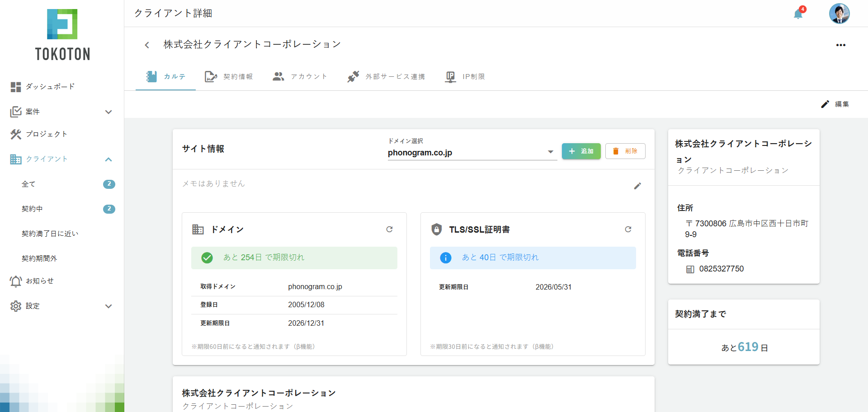Image resolution: width=868 pixels, height=412 pixels.
Task: Expand the 案件 sidebar section
Action: pyautogui.click(x=108, y=112)
